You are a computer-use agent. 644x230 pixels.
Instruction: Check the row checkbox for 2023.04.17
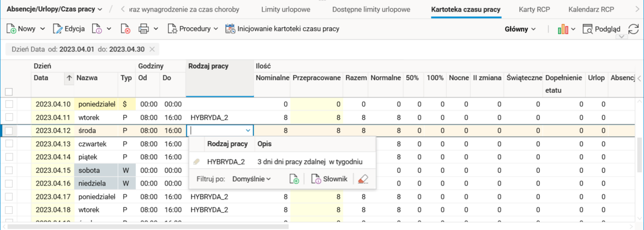9,197
